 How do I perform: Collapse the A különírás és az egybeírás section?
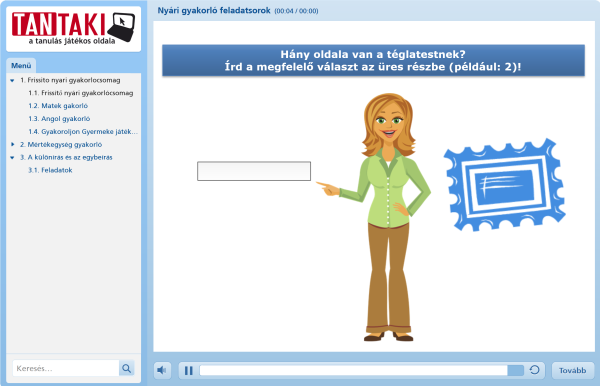12,157
